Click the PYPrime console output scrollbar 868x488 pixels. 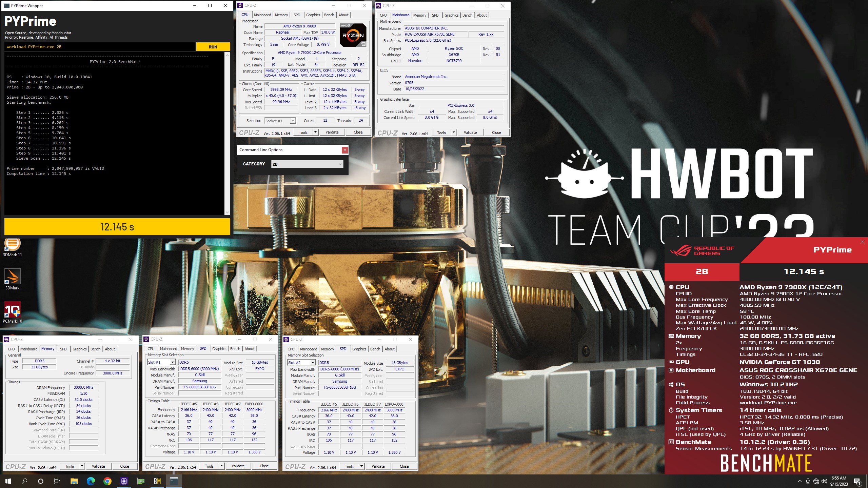click(x=227, y=133)
